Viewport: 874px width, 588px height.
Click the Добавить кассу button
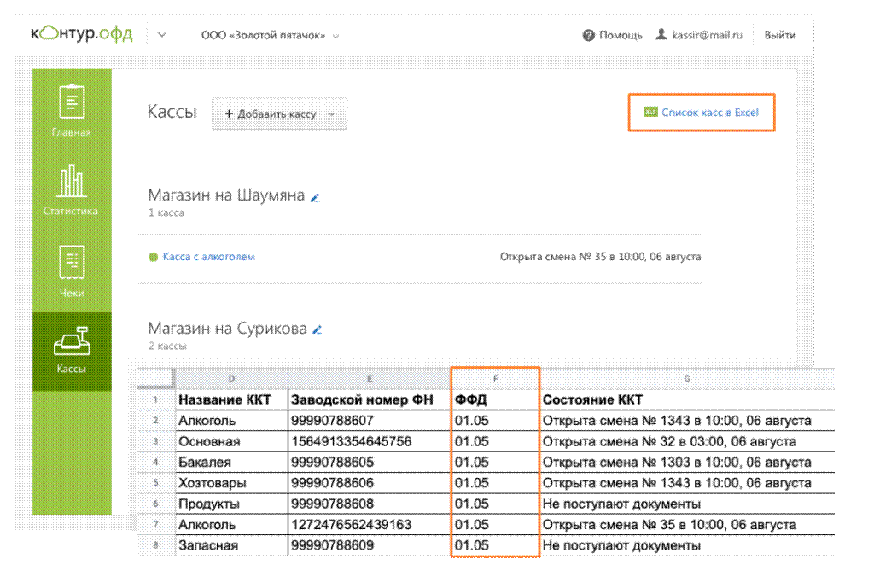tap(279, 114)
